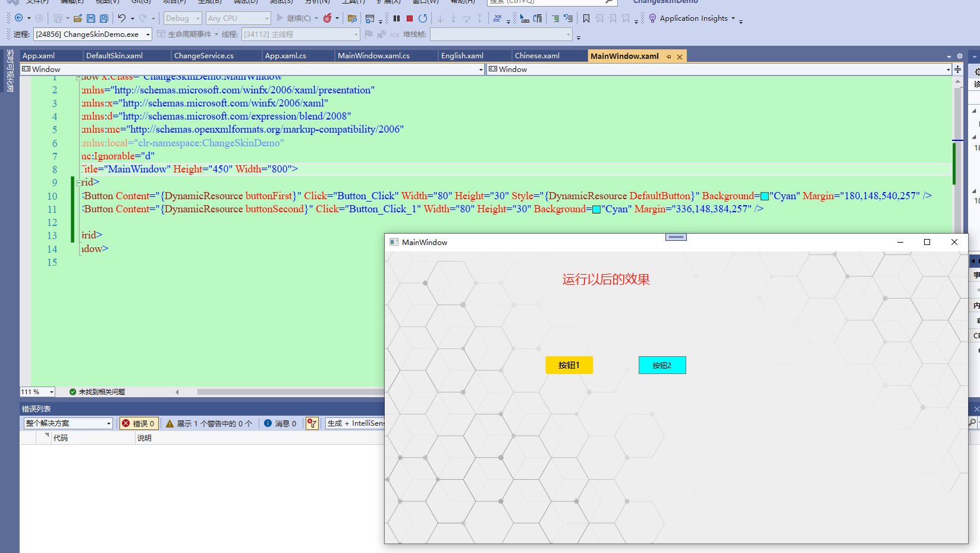The width and height of the screenshot is (980, 553).
Task: Open the DefaultSkin.xaml tab
Action: coord(114,56)
